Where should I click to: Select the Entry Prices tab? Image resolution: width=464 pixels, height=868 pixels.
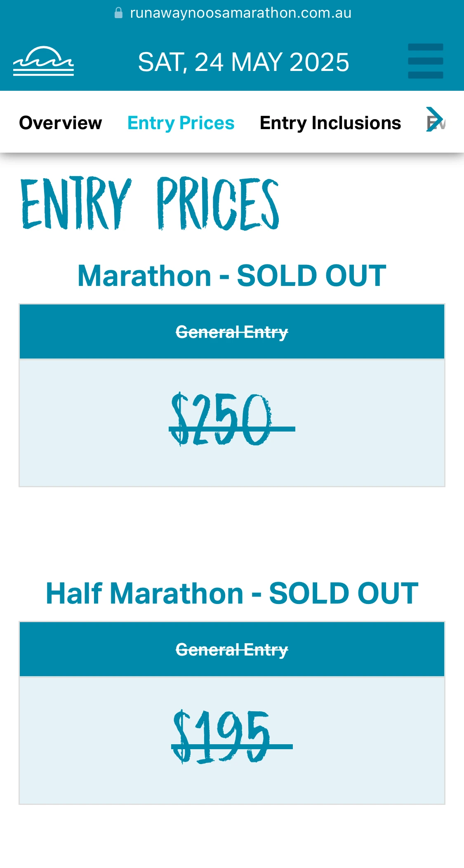click(x=181, y=123)
